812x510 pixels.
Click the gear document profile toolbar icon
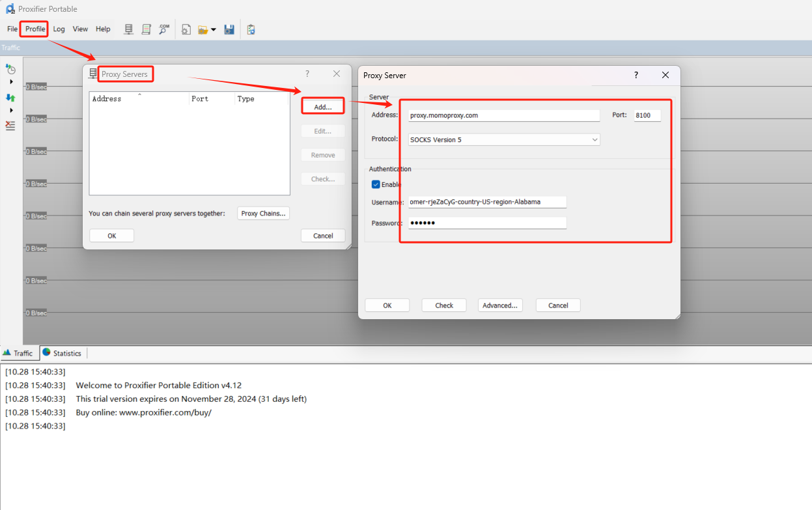(186, 29)
